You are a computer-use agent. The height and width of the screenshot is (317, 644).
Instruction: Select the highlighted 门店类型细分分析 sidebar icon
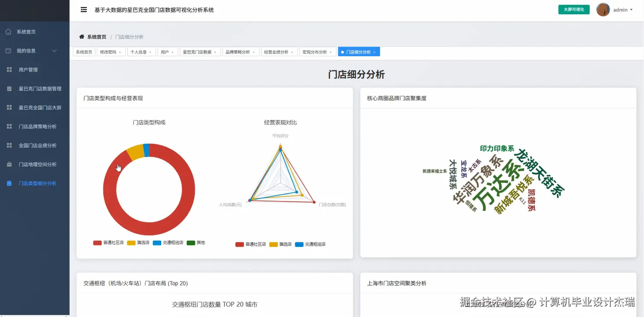(9, 183)
